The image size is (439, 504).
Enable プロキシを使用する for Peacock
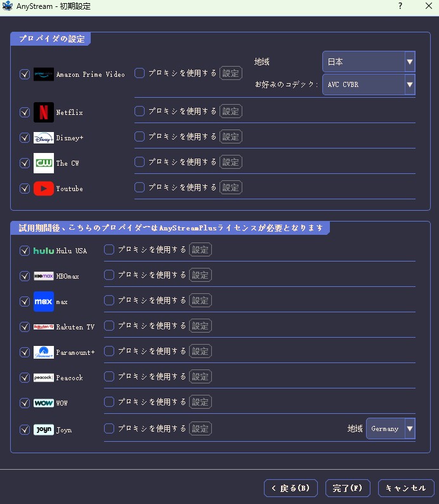(x=109, y=376)
